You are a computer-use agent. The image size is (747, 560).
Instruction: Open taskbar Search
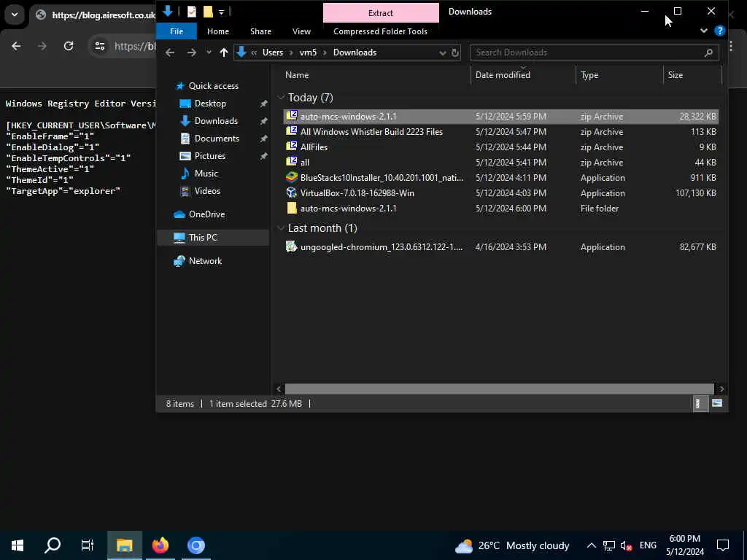[53, 545]
